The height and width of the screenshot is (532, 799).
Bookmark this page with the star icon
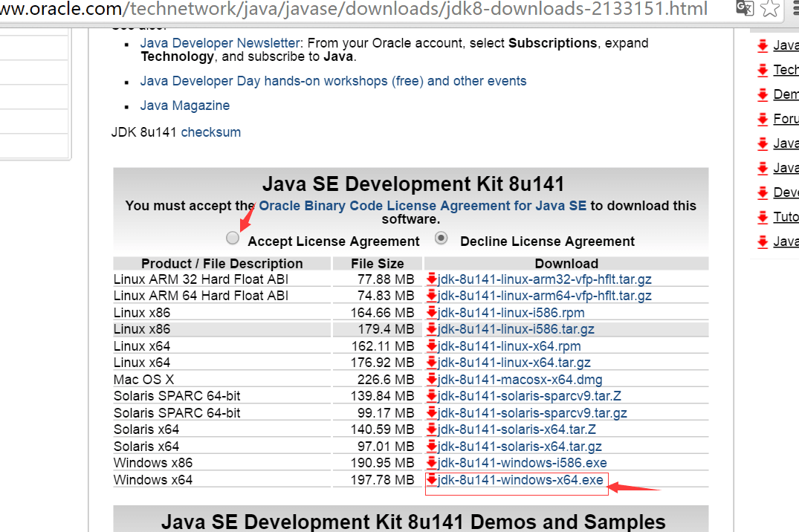coord(772,8)
